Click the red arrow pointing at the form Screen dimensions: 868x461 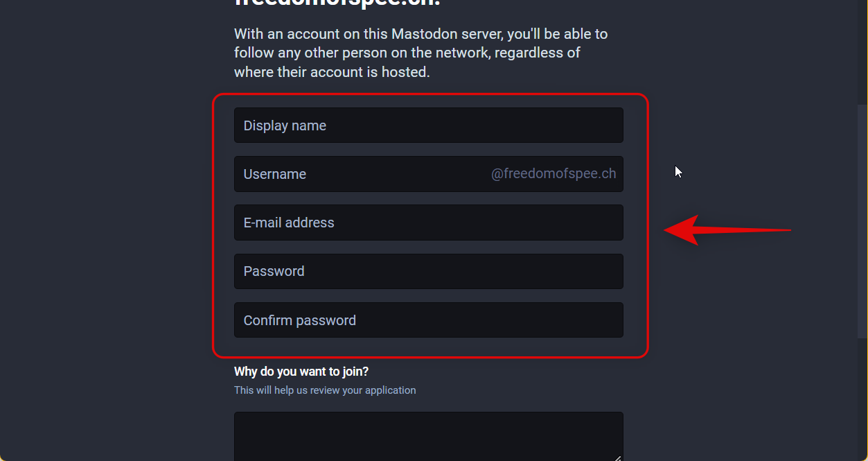[x=727, y=230]
